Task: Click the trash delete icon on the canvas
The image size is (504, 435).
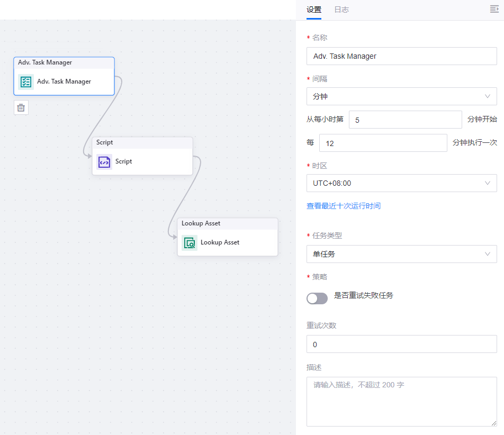Action: [21, 107]
